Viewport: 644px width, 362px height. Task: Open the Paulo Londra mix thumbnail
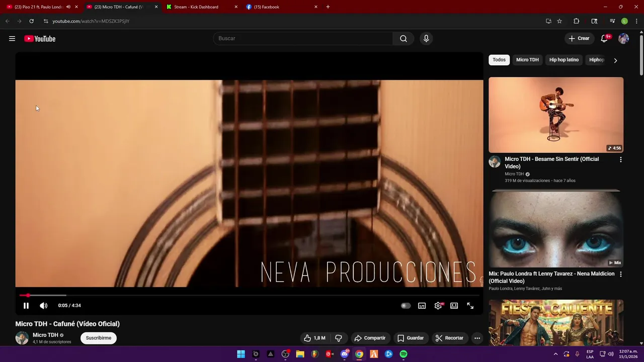[x=556, y=229]
